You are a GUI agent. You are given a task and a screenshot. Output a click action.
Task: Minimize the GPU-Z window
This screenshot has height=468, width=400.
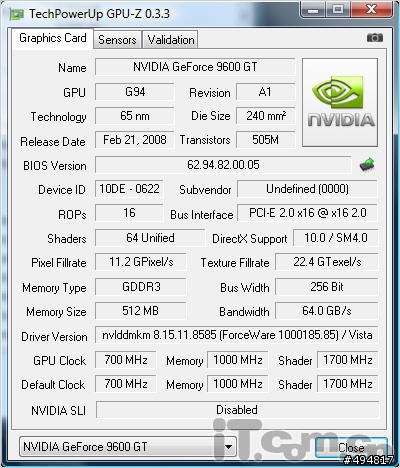coord(313,10)
